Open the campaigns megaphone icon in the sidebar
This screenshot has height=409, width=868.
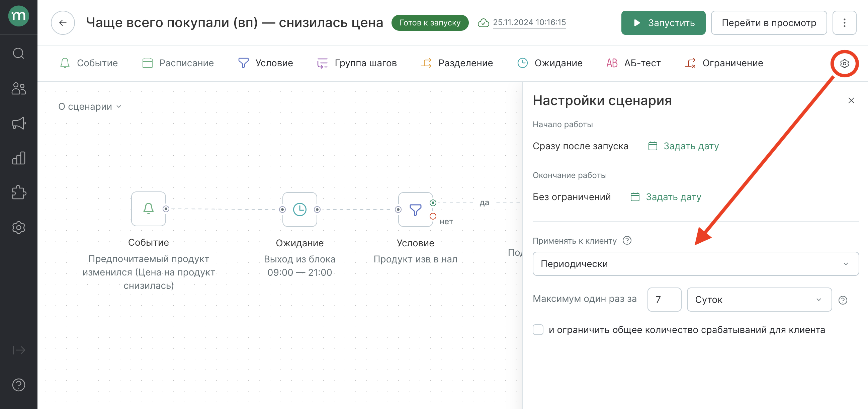point(18,123)
